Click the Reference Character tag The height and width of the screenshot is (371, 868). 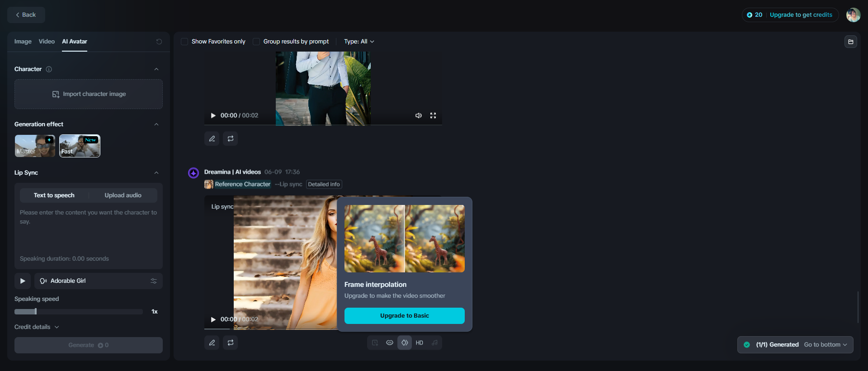click(x=238, y=184)
